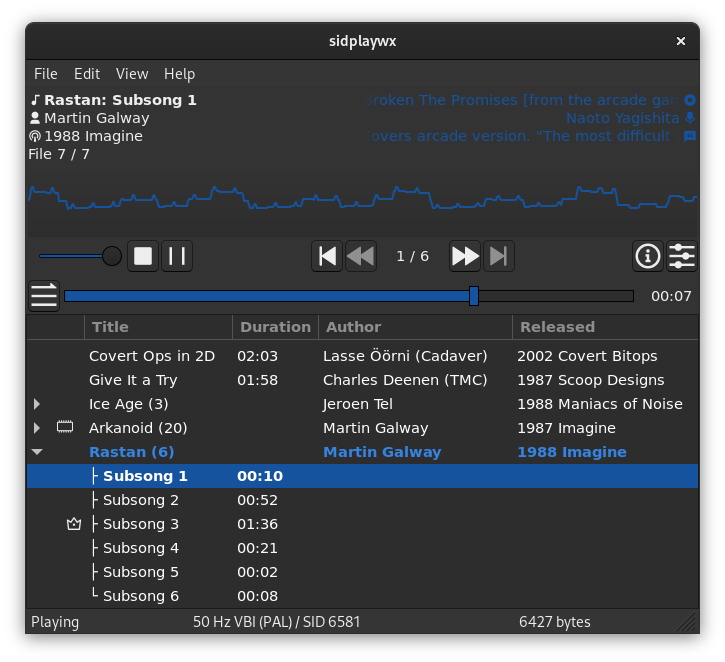Click the File 7 / 7 label

point(59,154)
